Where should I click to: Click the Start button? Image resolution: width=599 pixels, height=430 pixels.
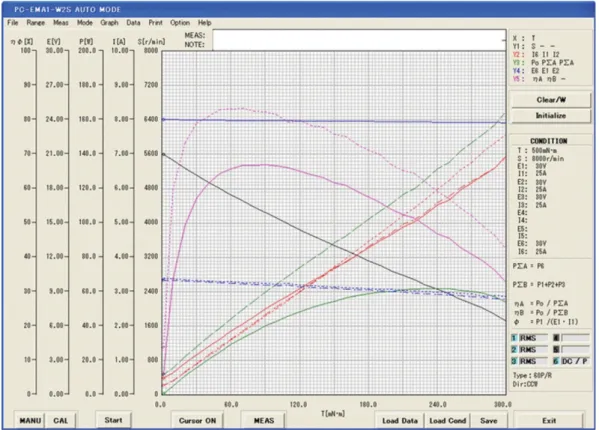113,420
